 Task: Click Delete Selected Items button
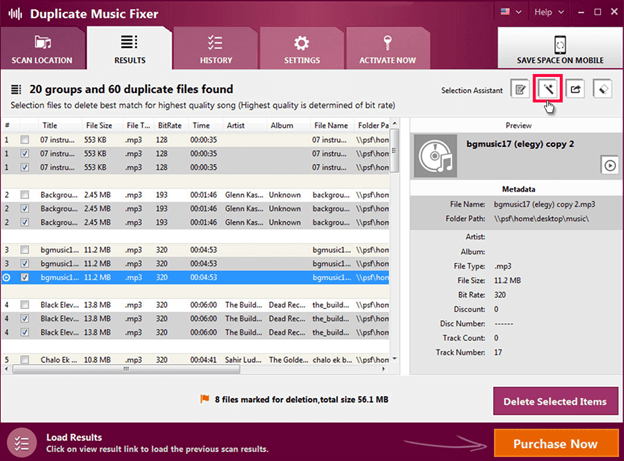tap(555, 401)
